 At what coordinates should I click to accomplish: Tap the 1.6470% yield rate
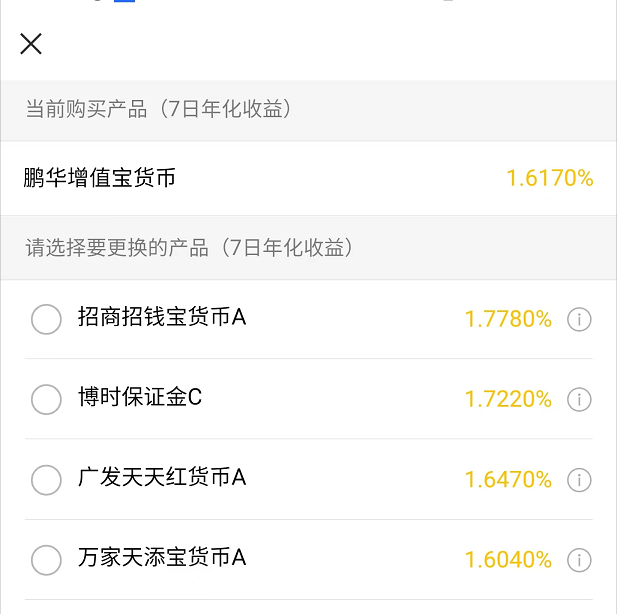click(508, 479)
